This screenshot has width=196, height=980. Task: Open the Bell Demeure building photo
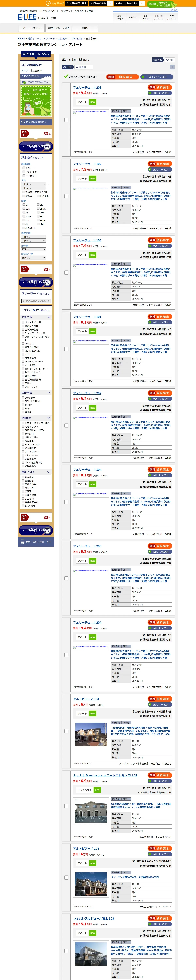(91, 811)
